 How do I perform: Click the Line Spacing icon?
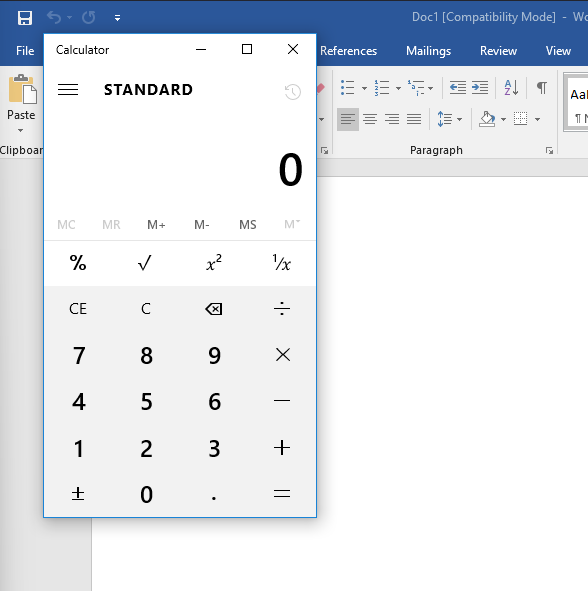coord(445,119)
